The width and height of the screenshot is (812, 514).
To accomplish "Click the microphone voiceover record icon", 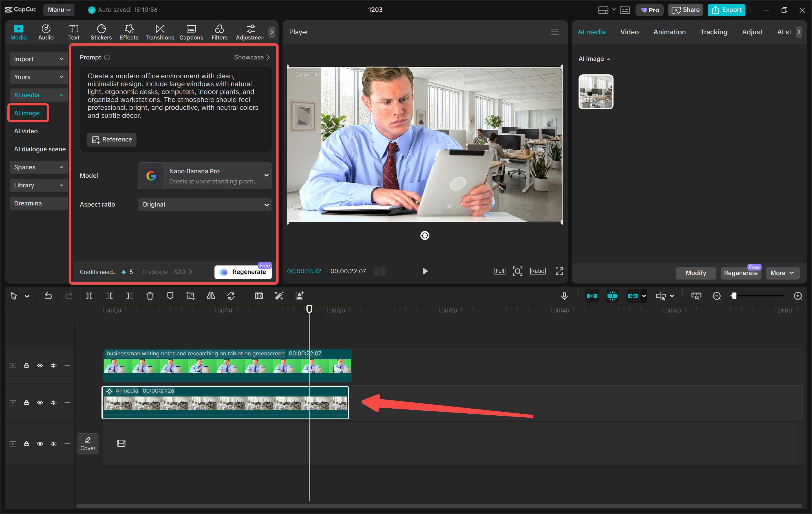I will (x=564, y=296).
